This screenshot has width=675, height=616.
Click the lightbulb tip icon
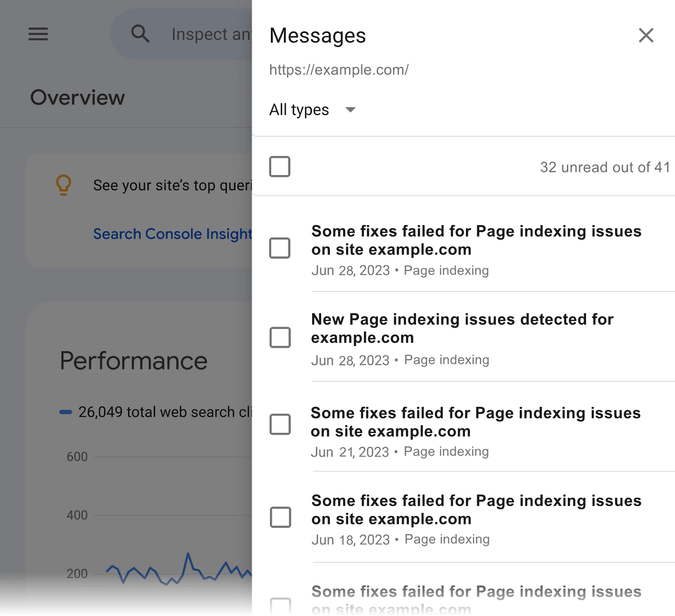pyautogui.click(x=63, y=184)
